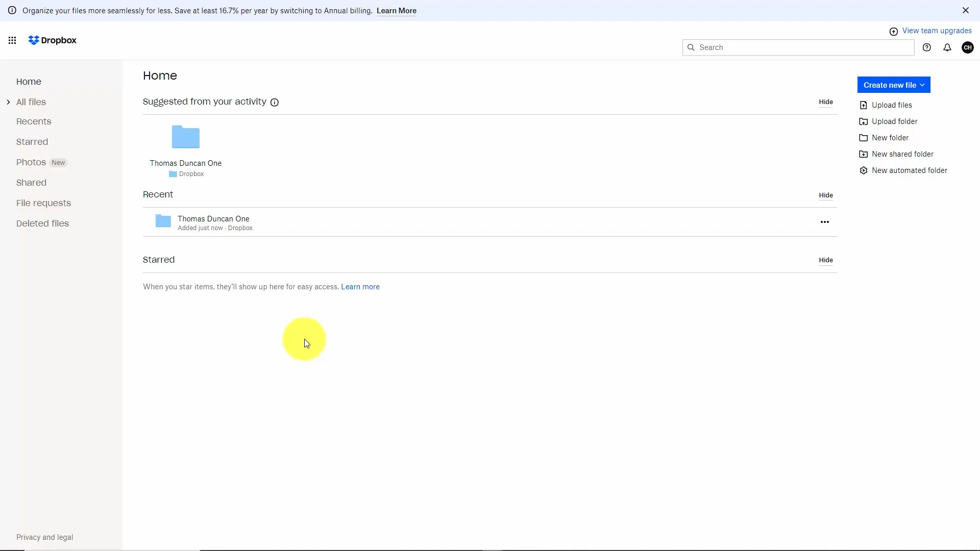Click Learn more about starring items
Image resolution: width=980 pixels, height=551 pixels.
(360, 287)
